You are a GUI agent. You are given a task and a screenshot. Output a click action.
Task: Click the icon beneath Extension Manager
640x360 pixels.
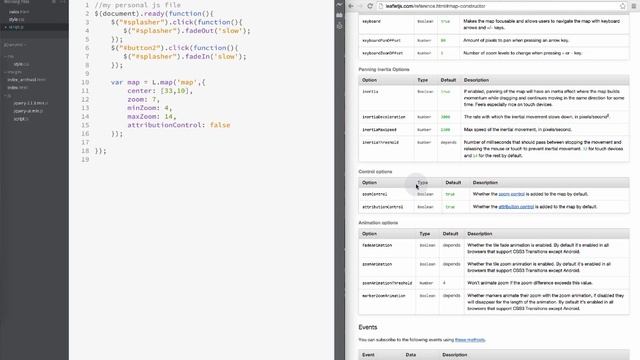pos(340,26)
